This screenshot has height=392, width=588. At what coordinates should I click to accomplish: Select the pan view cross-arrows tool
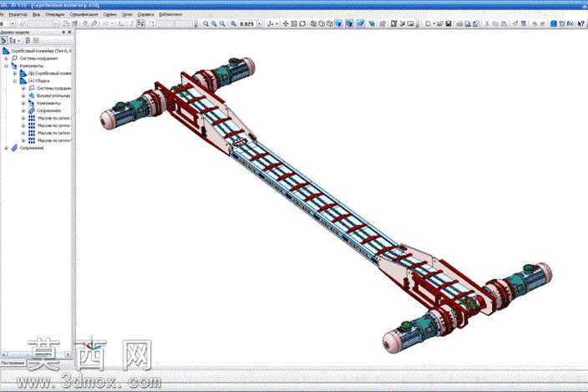pos(286,23)
